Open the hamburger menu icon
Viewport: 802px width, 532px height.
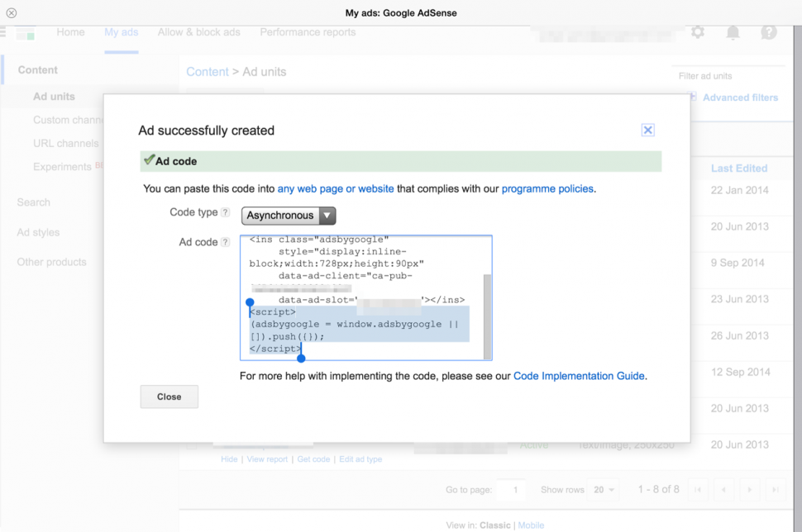2,32
